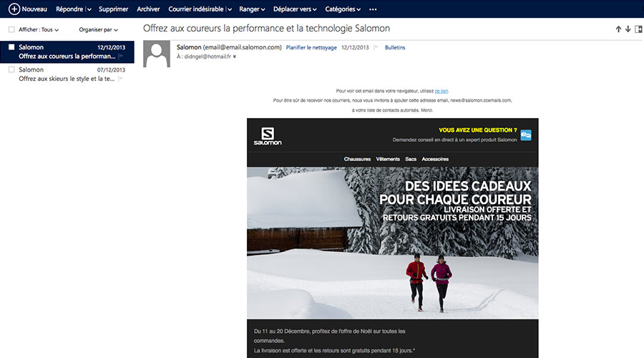The image size is (644, 358).
Task: Click the blue chat expert icon
Action: (x=526, y=135)
